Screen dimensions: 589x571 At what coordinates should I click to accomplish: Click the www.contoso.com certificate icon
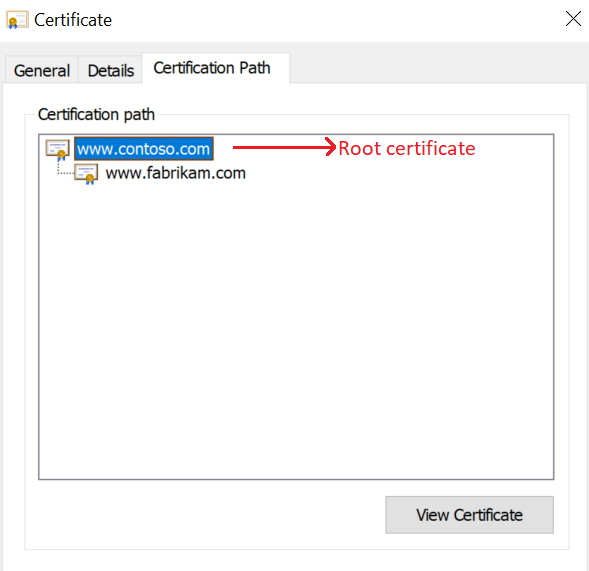click(x=57, y=150)
